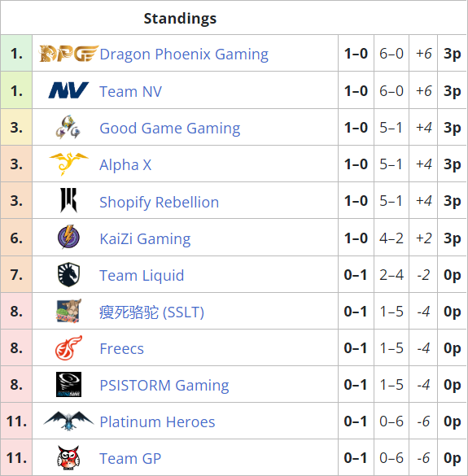
Task: Open the Shopify Rebellion team page link
Action: point(160,202)
